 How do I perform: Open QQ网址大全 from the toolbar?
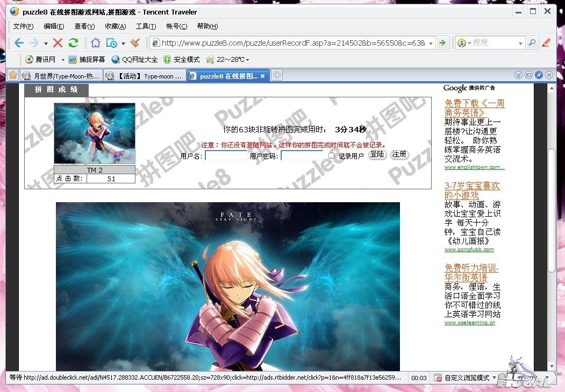134,60
